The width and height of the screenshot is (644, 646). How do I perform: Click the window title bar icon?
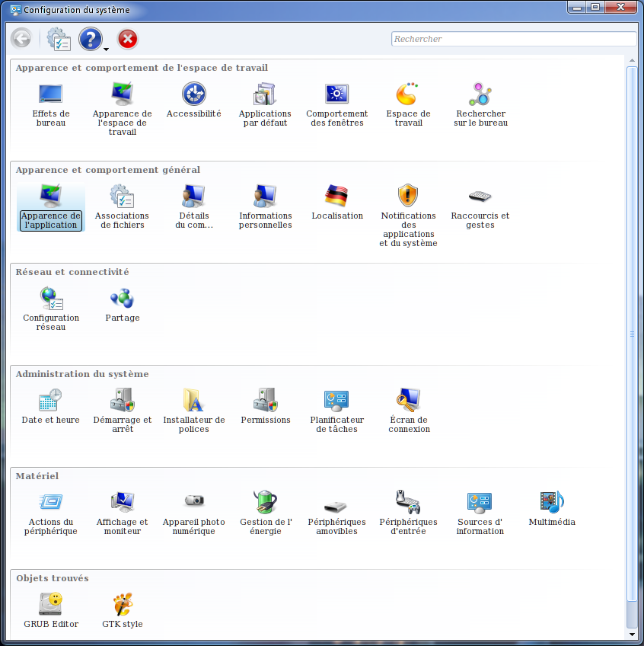click(x=16, y=9)
